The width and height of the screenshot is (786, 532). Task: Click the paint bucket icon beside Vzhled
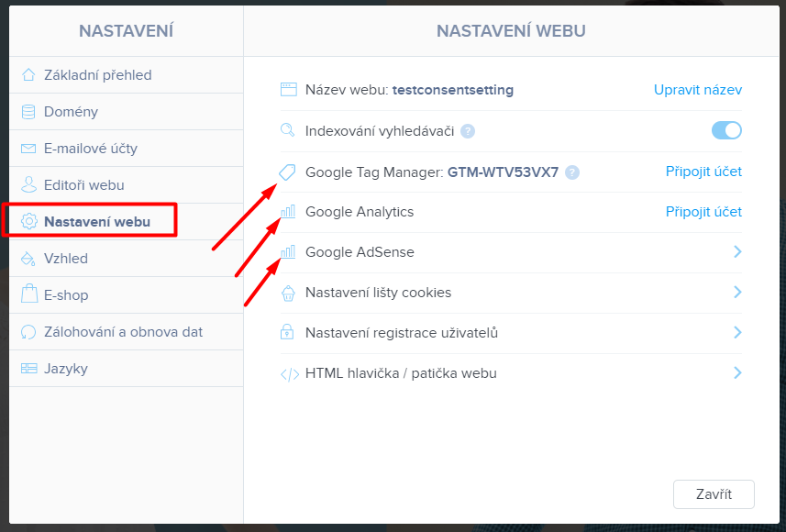pos(28,259)
